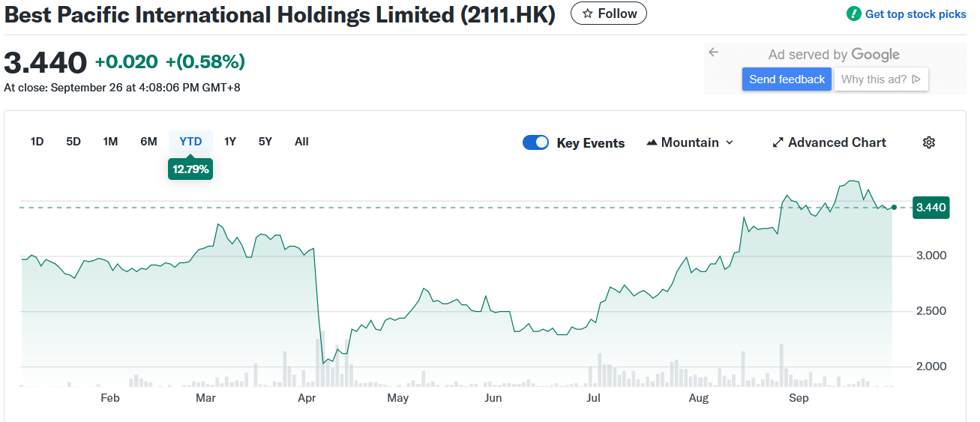980x422 pixels.
Task: Select the 1Y time range
Action: pos(230,142)
